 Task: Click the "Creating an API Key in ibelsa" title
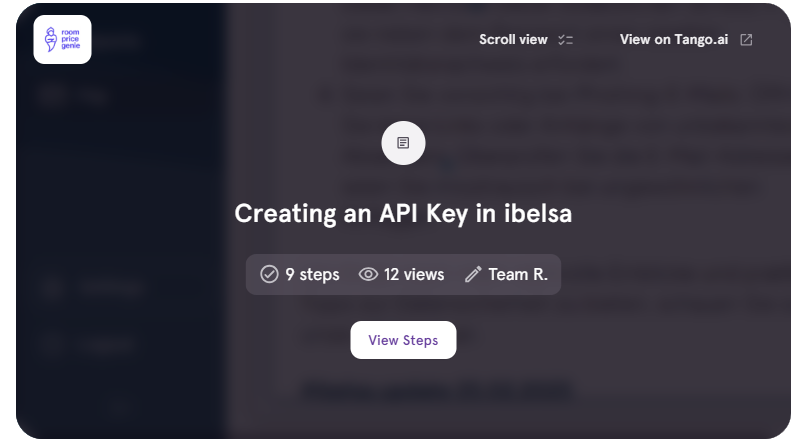click(403, 213)
